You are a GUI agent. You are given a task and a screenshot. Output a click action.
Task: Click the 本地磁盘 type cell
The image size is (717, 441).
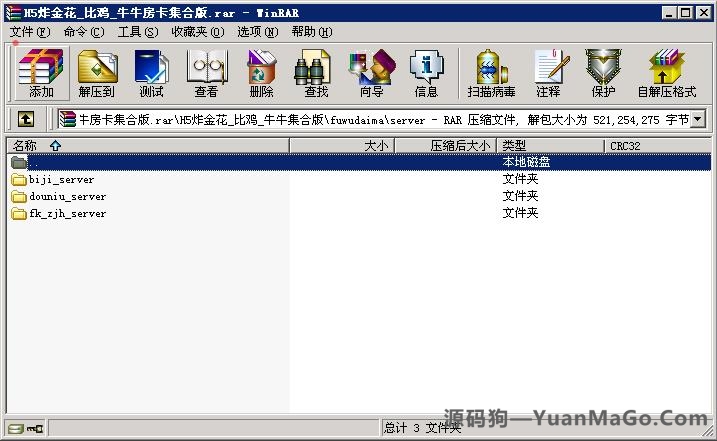(x=526, y=162)
